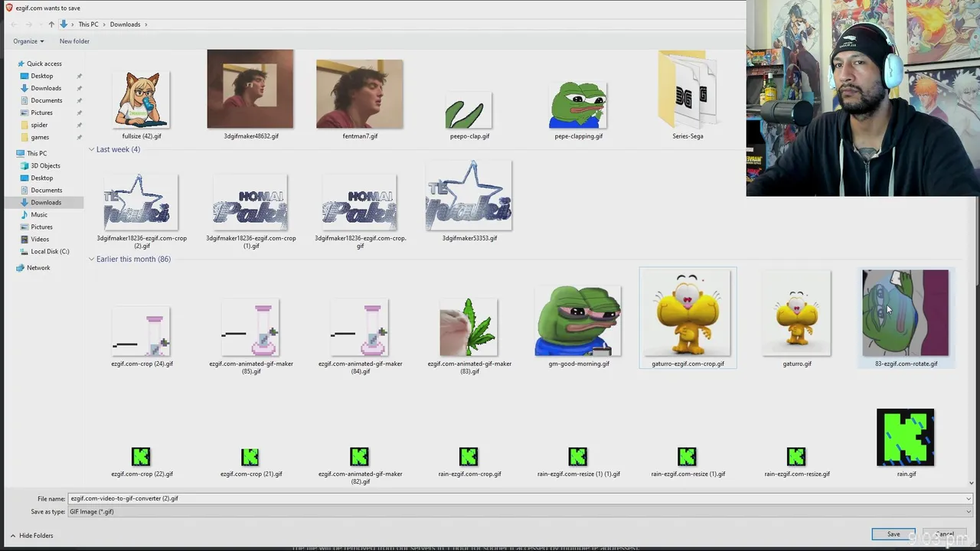
Task: Click Downloads breadcrumb in address bar
Action: [x=125, y=24]
